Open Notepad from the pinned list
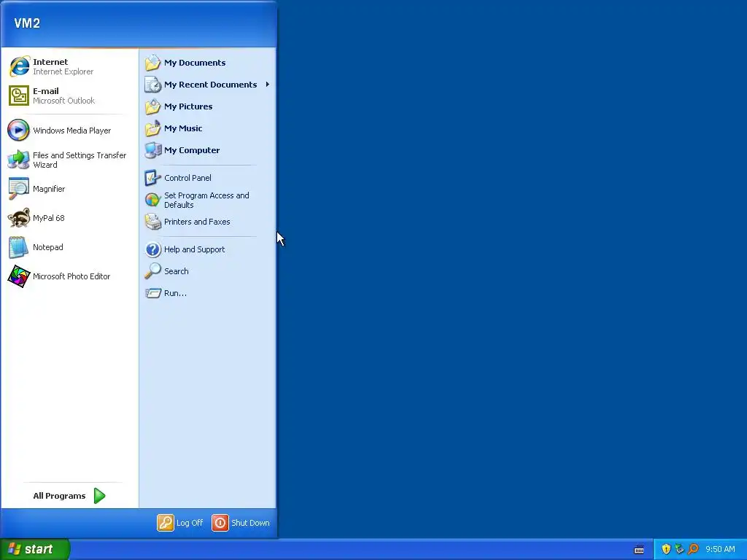 coord(69,247)
